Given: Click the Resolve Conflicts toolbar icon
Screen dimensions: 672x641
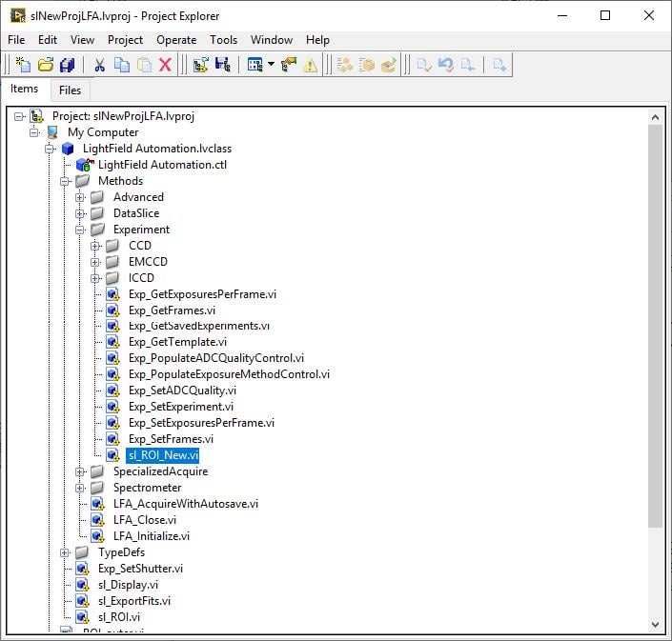Looking at the screenshot, I should [289, 65].
